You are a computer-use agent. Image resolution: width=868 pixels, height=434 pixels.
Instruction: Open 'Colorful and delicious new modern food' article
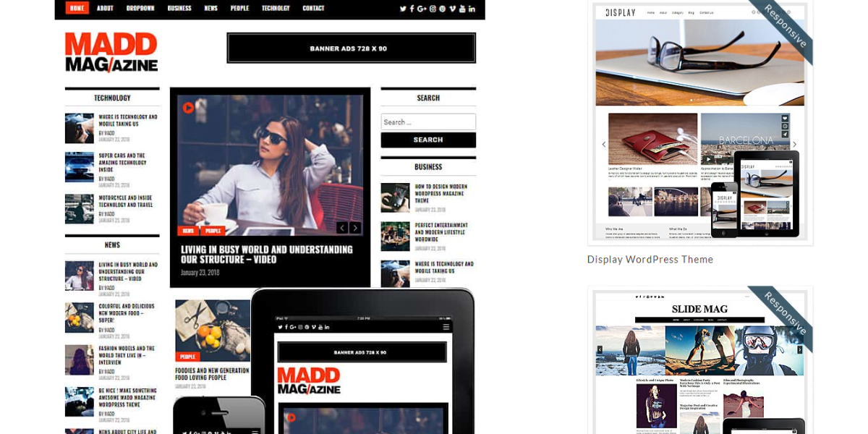127,313
